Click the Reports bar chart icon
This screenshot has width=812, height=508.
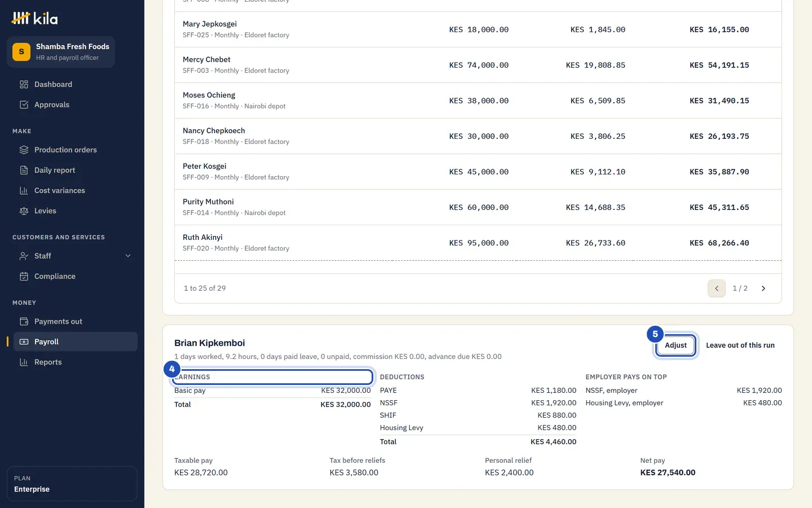[24, 362]
